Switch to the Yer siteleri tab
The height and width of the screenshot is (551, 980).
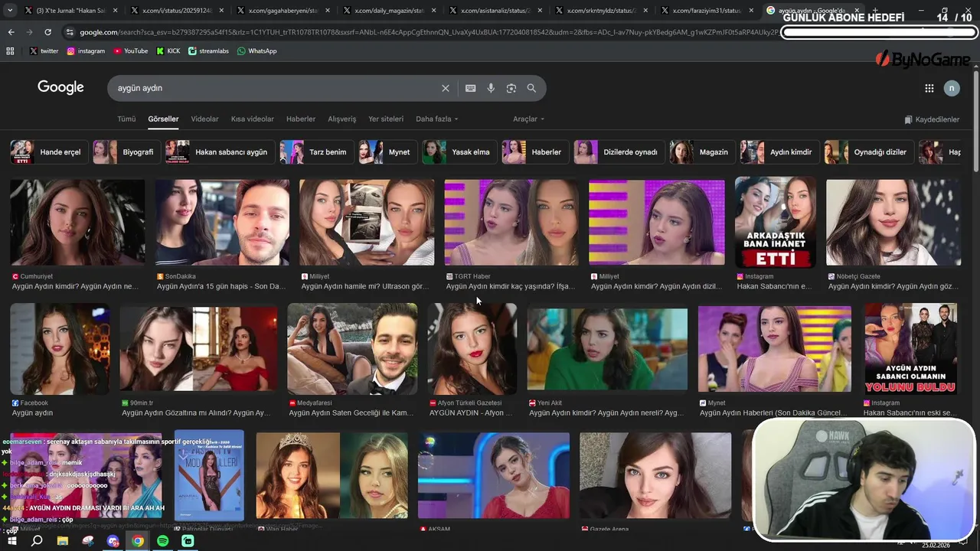tap(386, 119)
